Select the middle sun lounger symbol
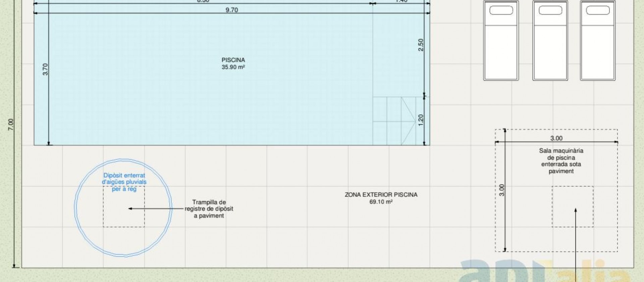Screen dimensions: 644x282 [x=550, y=41]
